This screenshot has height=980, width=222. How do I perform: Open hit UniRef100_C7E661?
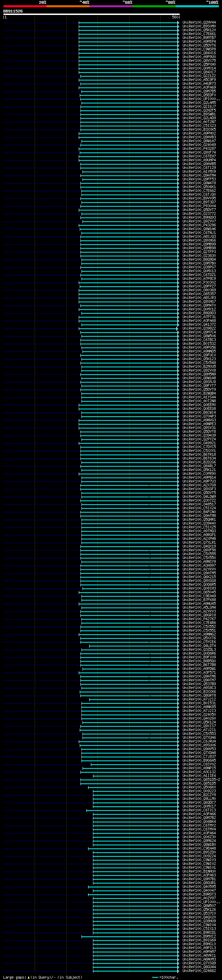pyautogui.click(x=199, y=34)
